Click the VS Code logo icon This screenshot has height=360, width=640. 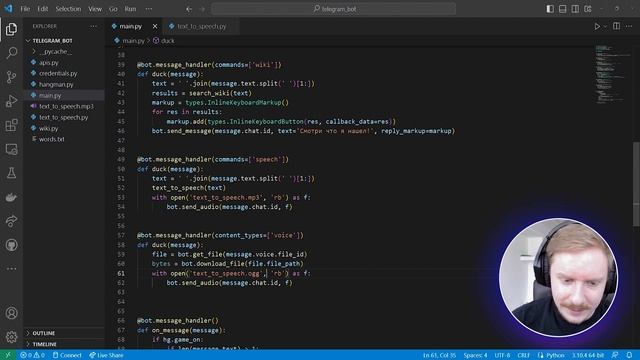(8, 8)
